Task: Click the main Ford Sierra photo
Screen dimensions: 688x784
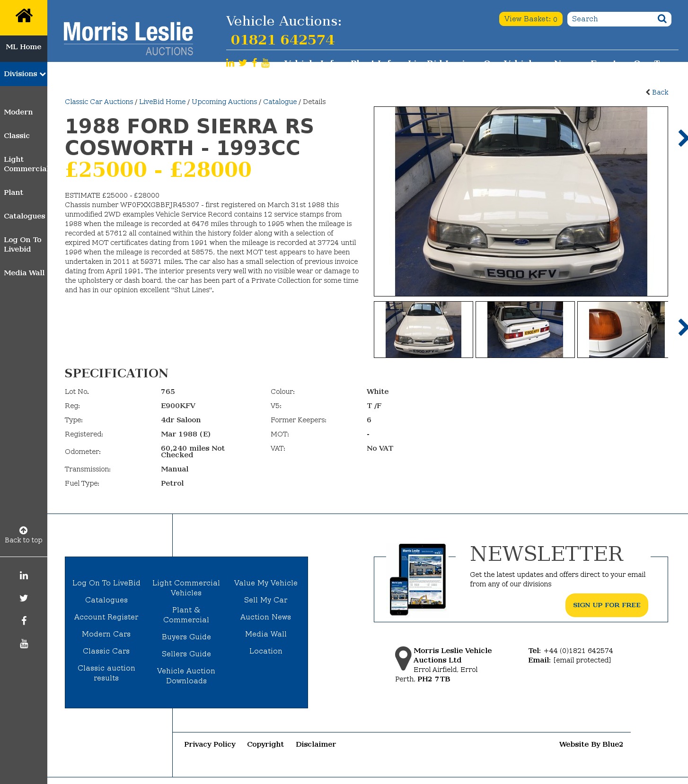Action: 521,201
